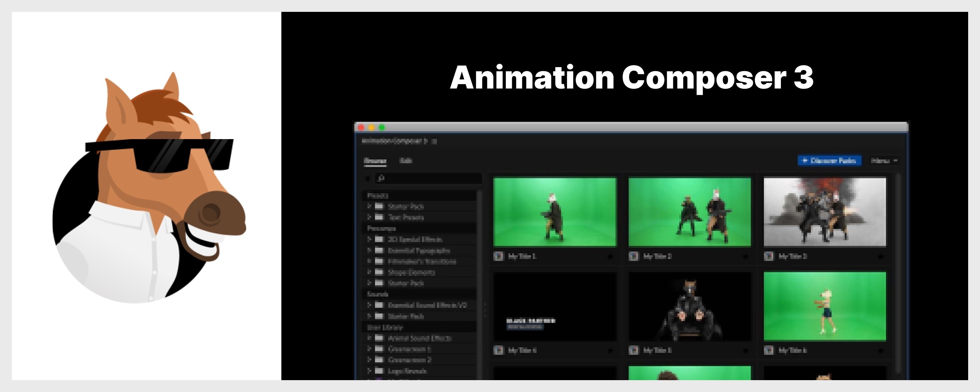Screen dimensions: 980x392
Task: Expand Starter Pack under Presets
Action: pos(369,206)
